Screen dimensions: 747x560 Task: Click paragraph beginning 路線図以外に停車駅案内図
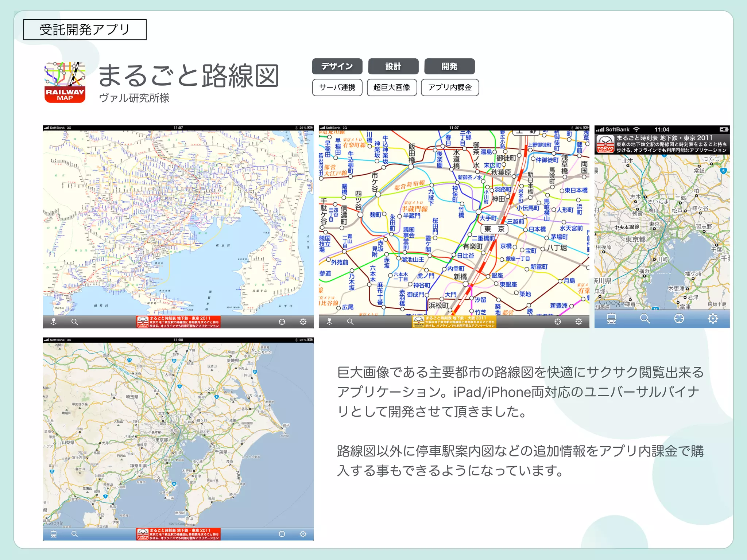click(520, 461)
